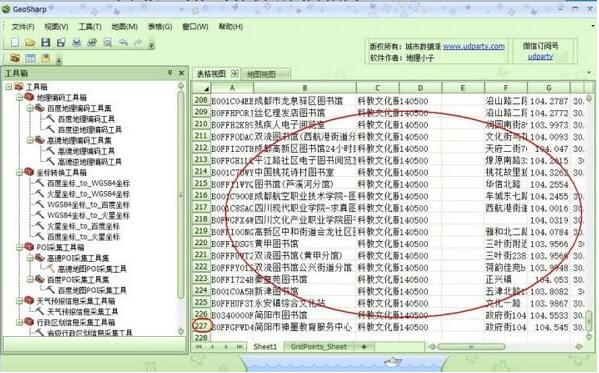Click the magnifier preview toolbar icon
The height and width of the screenshot is (373, 599).
point(108,42)
